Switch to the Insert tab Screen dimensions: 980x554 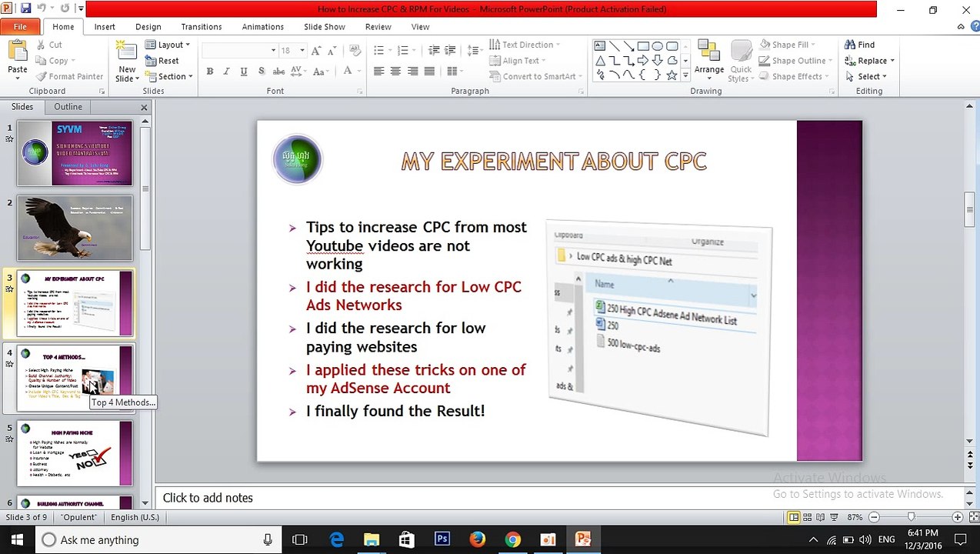105,26
